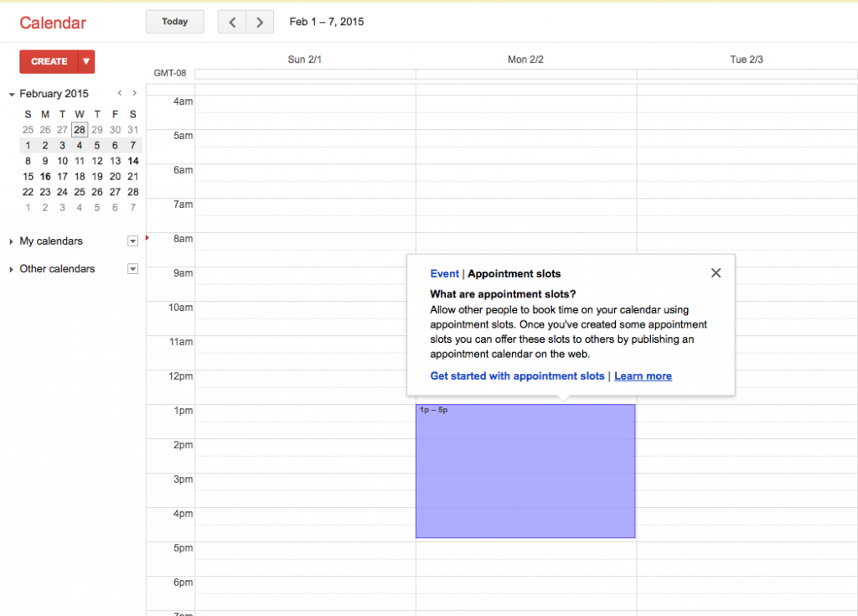This screenshot has height=616, width=858.
Task: Open Get started with appointment slots link
Action: click(x=517, y=376)
